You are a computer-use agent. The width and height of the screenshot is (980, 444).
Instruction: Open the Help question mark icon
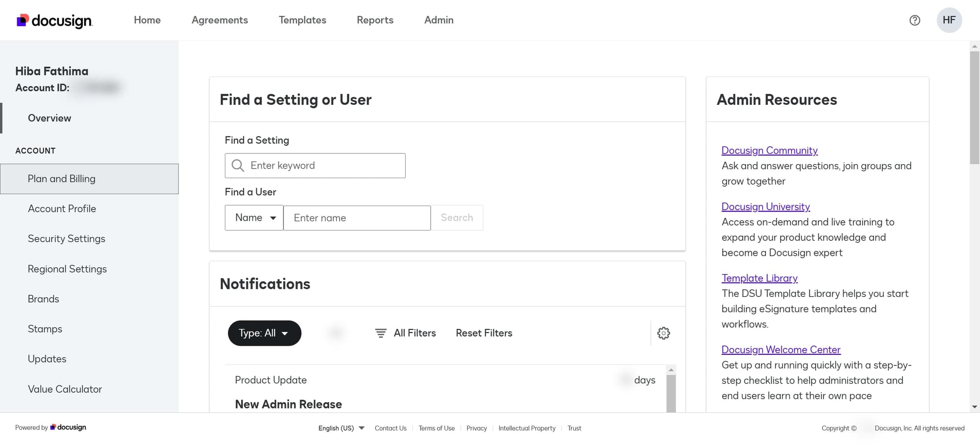[914, 20]
